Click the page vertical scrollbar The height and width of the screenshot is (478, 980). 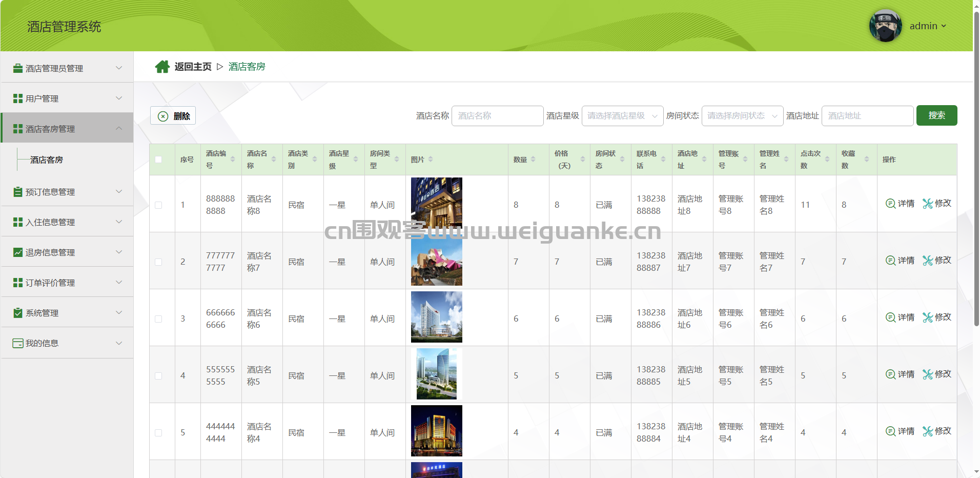pyautogui.click(x=976, y=169)
